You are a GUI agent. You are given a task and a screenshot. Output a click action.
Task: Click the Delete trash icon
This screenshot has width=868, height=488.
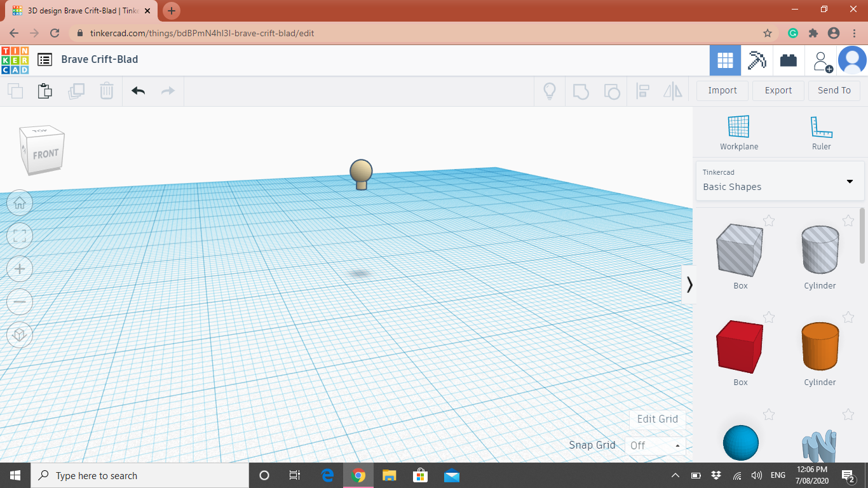107,91
